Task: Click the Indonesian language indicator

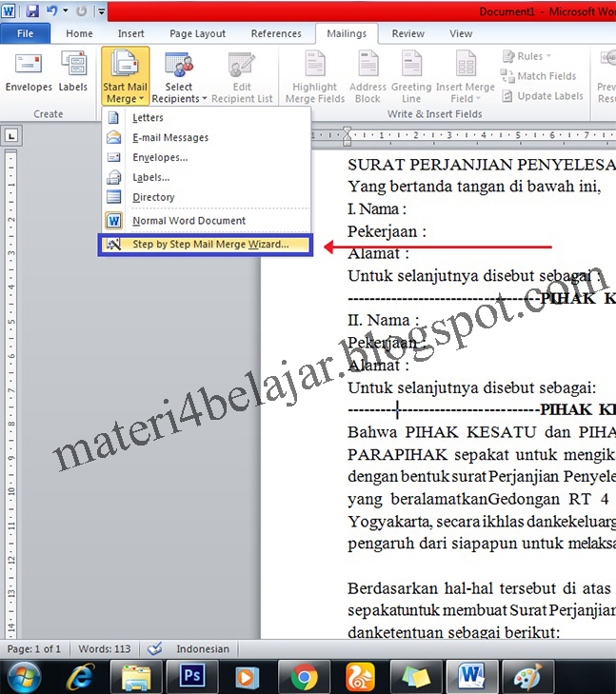Action: [203, 649]
